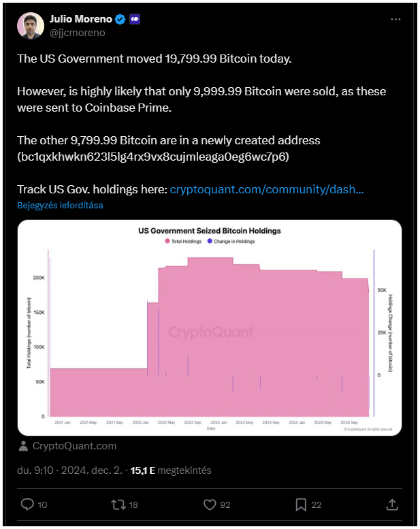Open Julio Moreno's profile picture
This screenshot has height=529, width=420.
coord(31,26)
